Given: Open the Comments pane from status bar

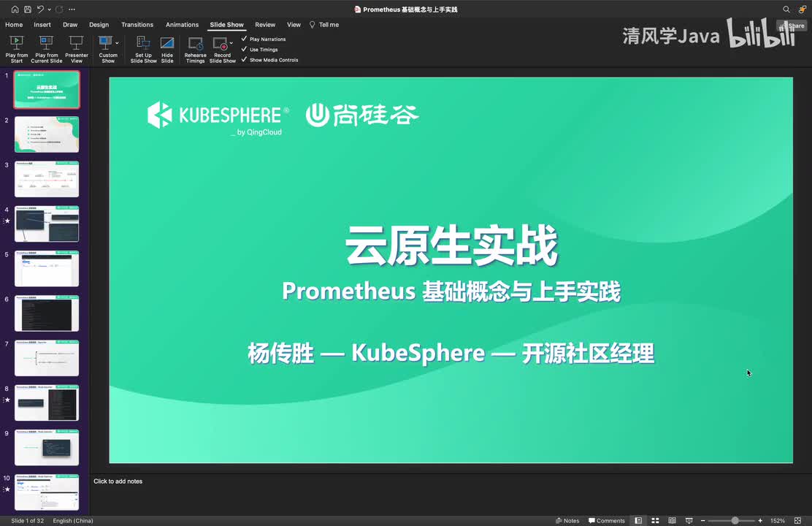Looking at the screenshot, I should click(606, 521).
